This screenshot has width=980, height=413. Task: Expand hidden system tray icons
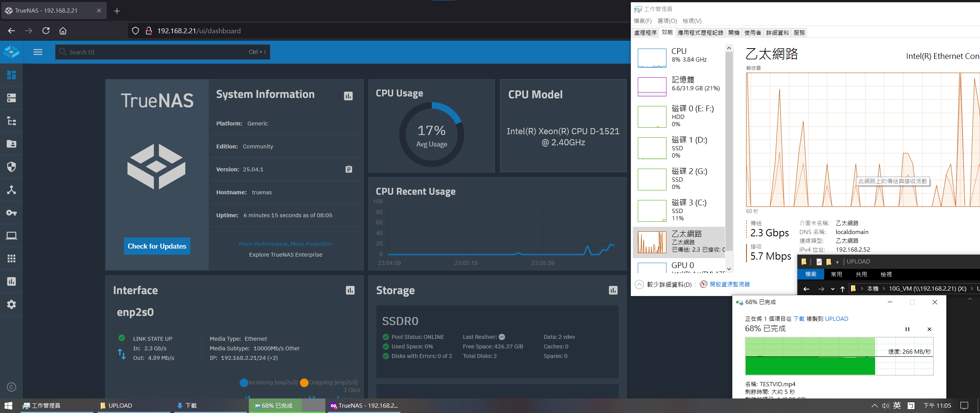[x=874, y=405]
